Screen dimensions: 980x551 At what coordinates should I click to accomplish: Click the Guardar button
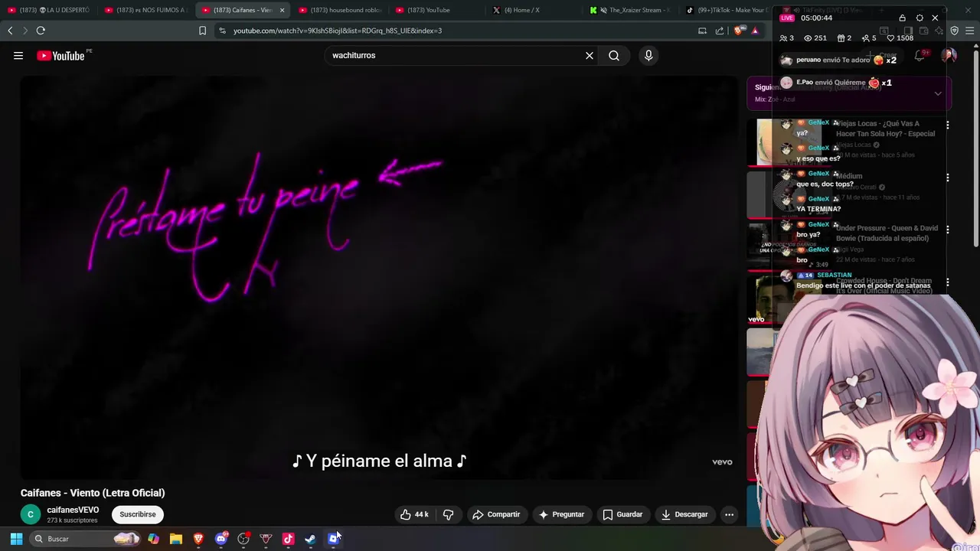pos(622,514)
